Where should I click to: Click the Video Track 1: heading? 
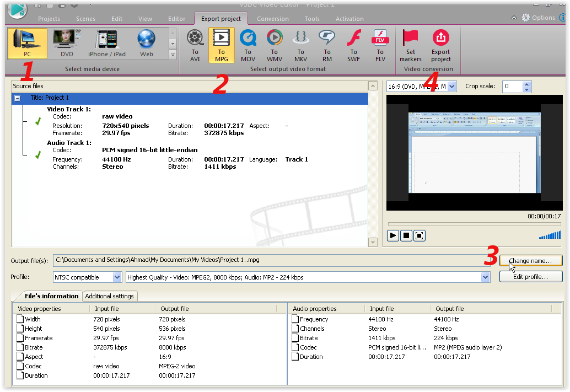[69, 109]
